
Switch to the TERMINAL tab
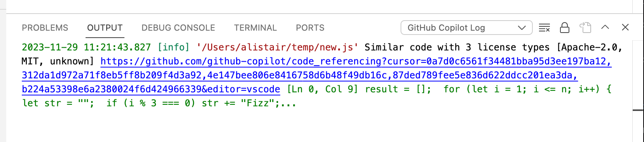[255, 28]
